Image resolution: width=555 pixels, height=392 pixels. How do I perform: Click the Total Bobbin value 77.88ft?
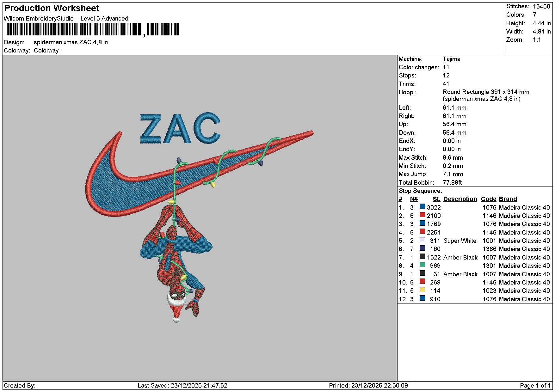[452, 183]
